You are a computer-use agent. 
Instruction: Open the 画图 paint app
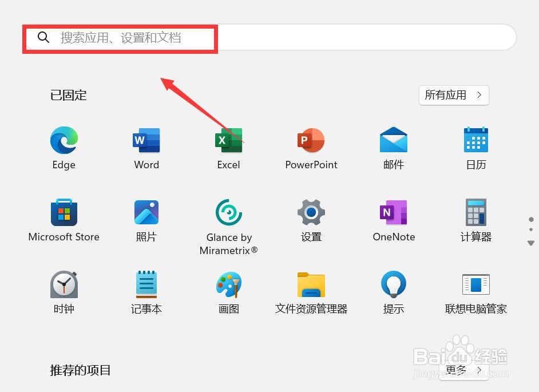(x=229, y=292)
